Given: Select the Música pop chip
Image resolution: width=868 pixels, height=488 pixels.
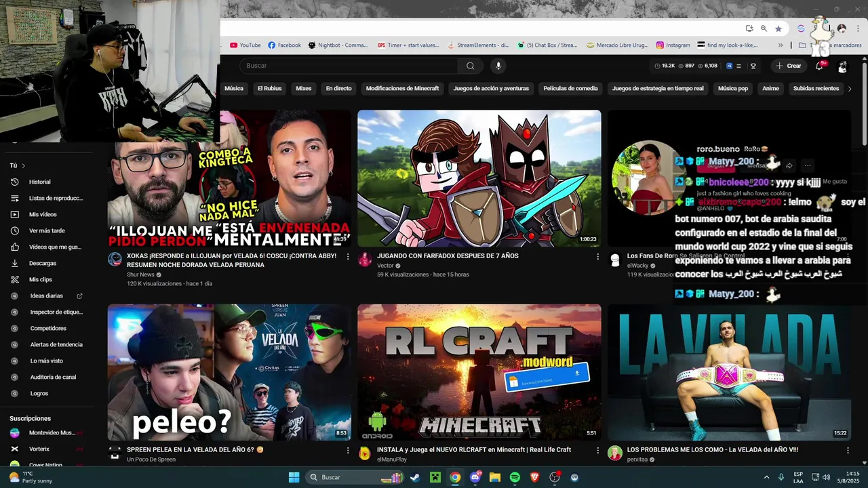Looking at the screenshot, I should [733, 88].
